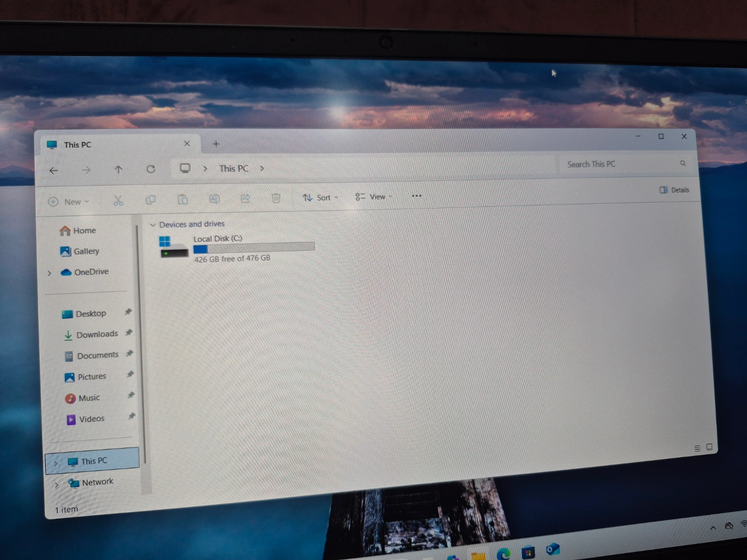Image resolution: width=747 pixels, height=560 pixels.
Task: Close the This PC tab
Action: coord(187,144)
